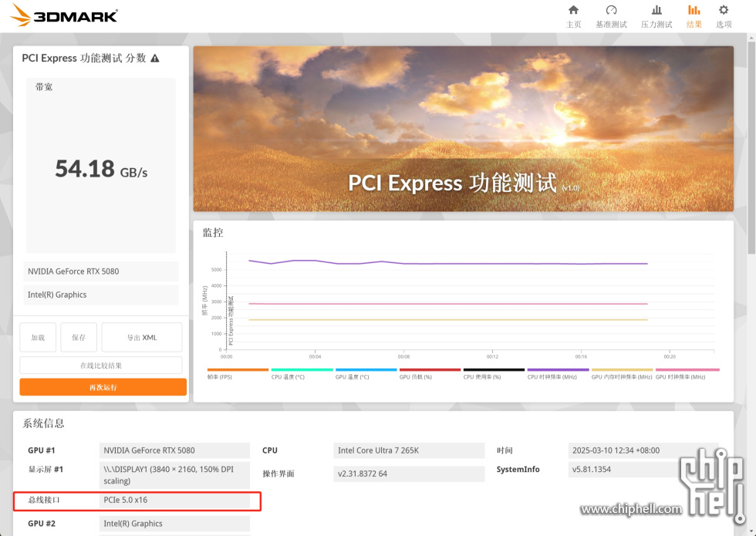Toggle the GPU 时钟频率 pink legend

click(x=687, y=369)
